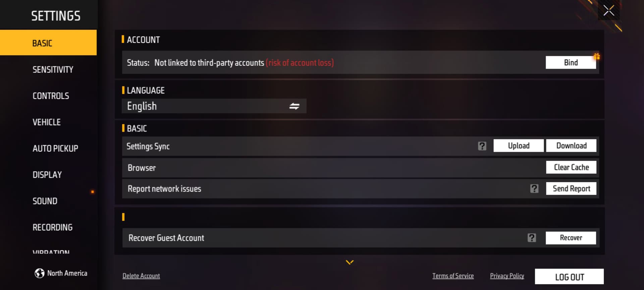Click the gift icon on Bind button

[597, 56]
